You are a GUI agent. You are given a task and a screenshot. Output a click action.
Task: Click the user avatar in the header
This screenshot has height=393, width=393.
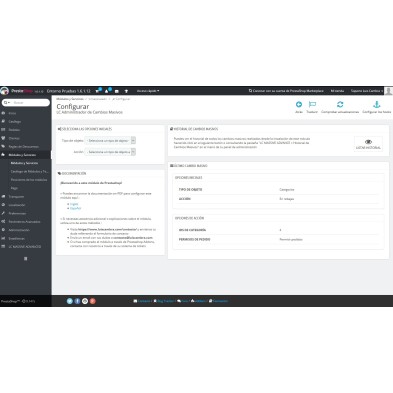coord(388,91)
